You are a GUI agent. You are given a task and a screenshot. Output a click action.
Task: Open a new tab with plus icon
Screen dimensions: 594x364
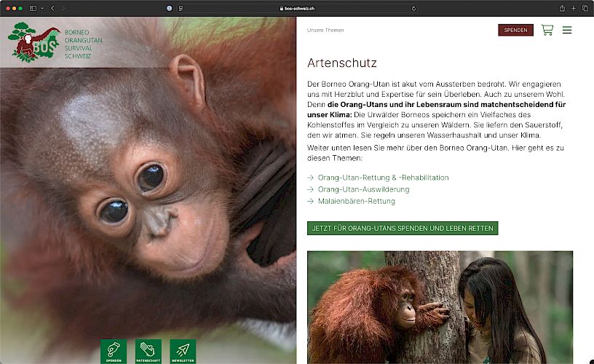(574, 8)
